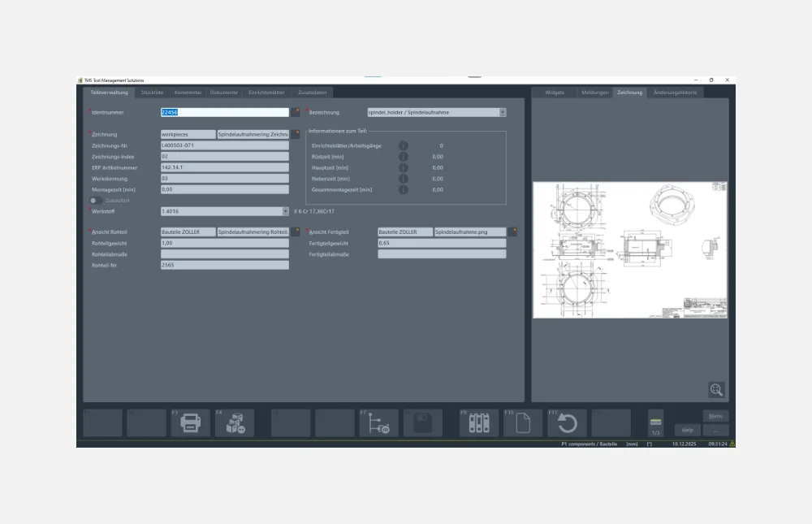
Task: Click the Rohteilgewicht input field
Action: 224,243
